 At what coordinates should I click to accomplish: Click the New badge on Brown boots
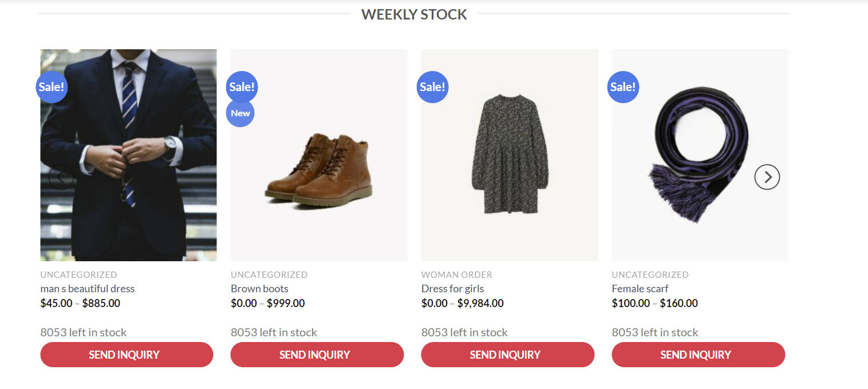(x=240, y=113)
